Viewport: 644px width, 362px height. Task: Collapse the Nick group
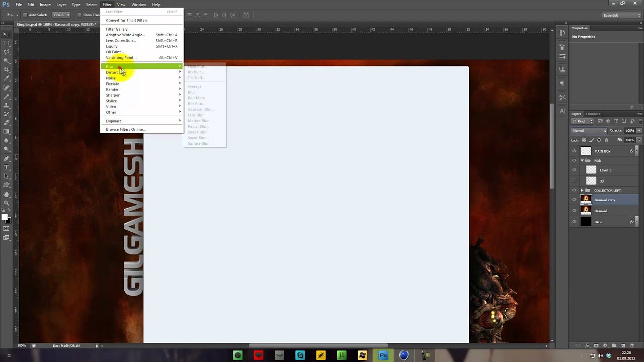[x=582, y=161]
